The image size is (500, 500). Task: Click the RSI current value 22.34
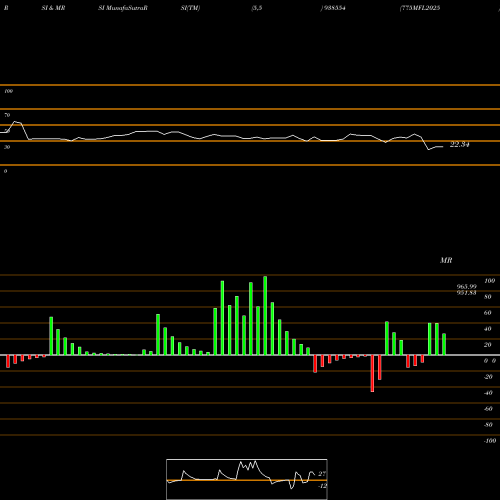[460, 145]
